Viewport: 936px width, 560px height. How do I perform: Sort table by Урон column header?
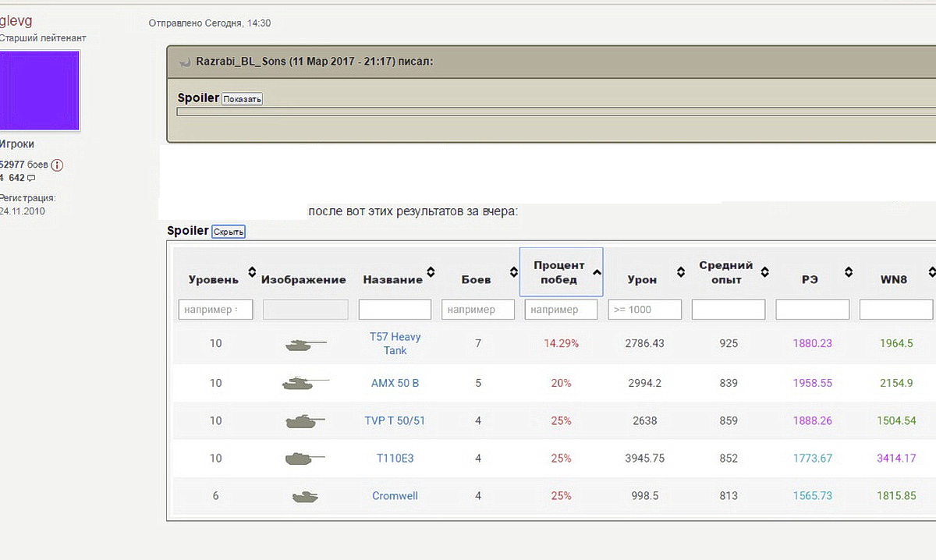[642, 279]
